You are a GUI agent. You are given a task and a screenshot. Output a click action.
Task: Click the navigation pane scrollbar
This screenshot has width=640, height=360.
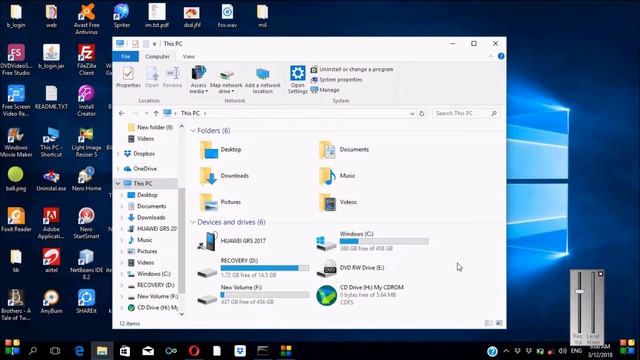tap(182, 240)
